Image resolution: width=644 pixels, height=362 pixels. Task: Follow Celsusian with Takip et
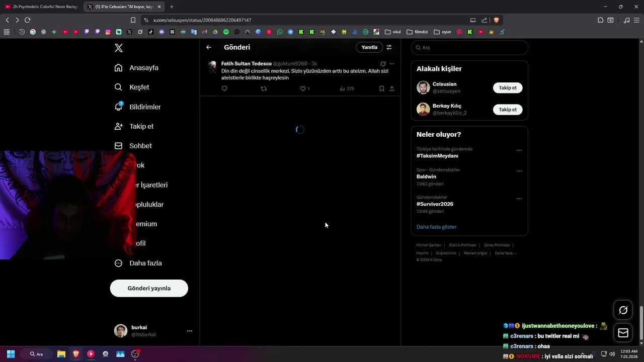coord(508,87)
